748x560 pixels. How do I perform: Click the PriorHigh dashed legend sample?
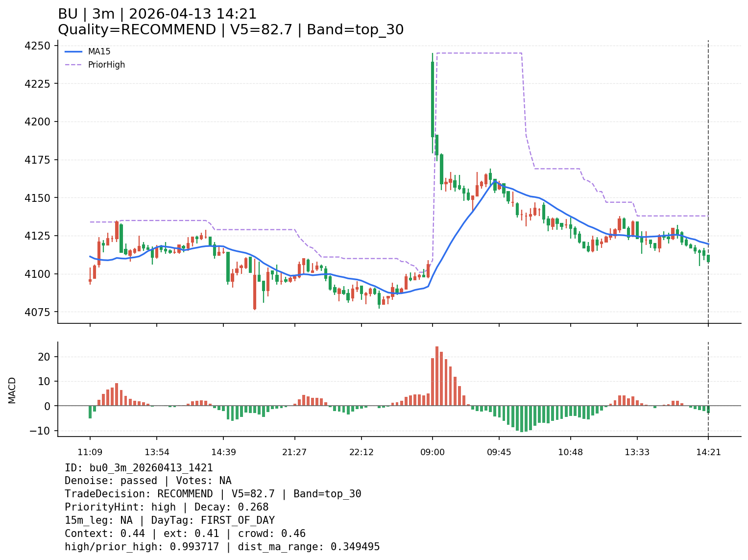(73, 65)
